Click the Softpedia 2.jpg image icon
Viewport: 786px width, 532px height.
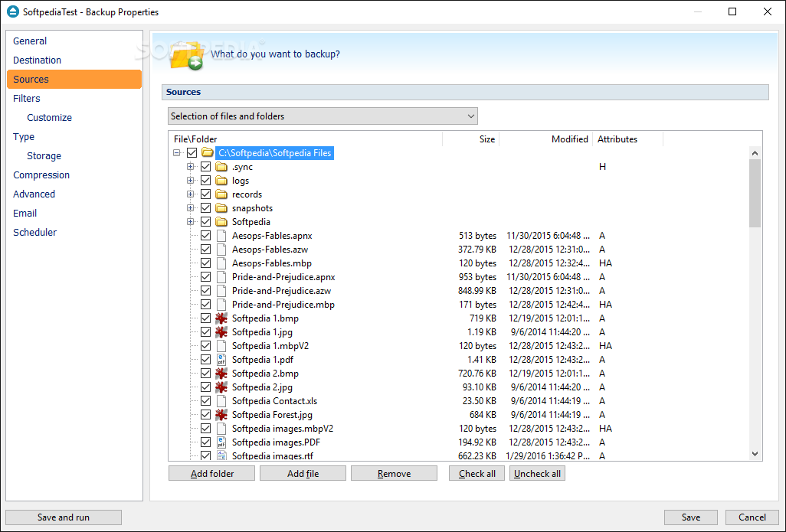221,387
